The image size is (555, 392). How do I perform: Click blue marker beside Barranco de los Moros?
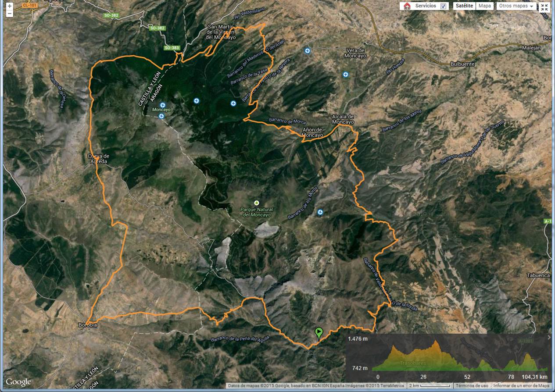[320, 212]
